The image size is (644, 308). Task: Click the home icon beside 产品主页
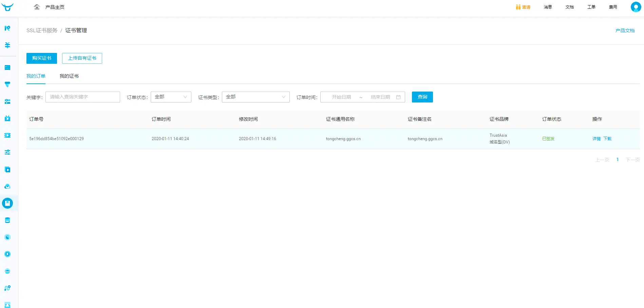point(37,7)
